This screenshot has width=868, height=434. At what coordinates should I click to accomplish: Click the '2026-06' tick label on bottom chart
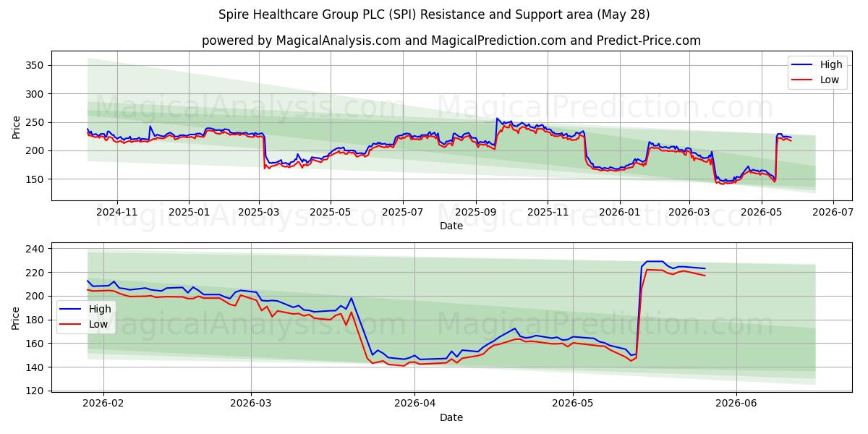click(736, 404)
